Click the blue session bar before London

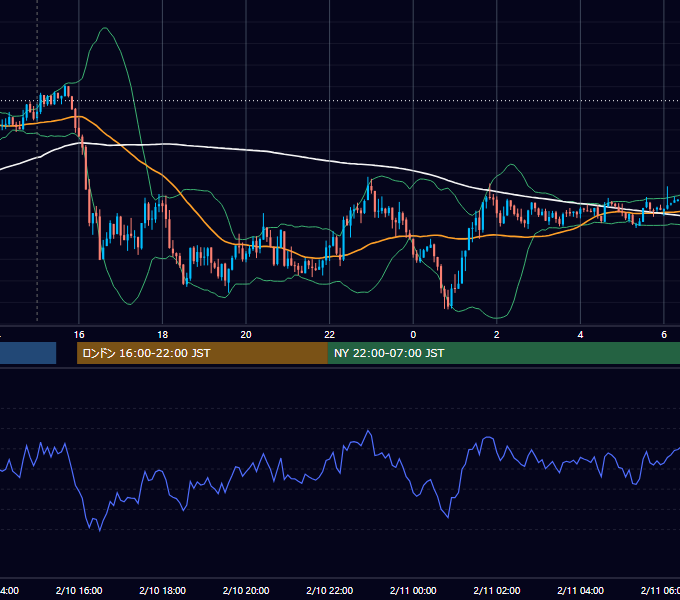pos(28,353)
